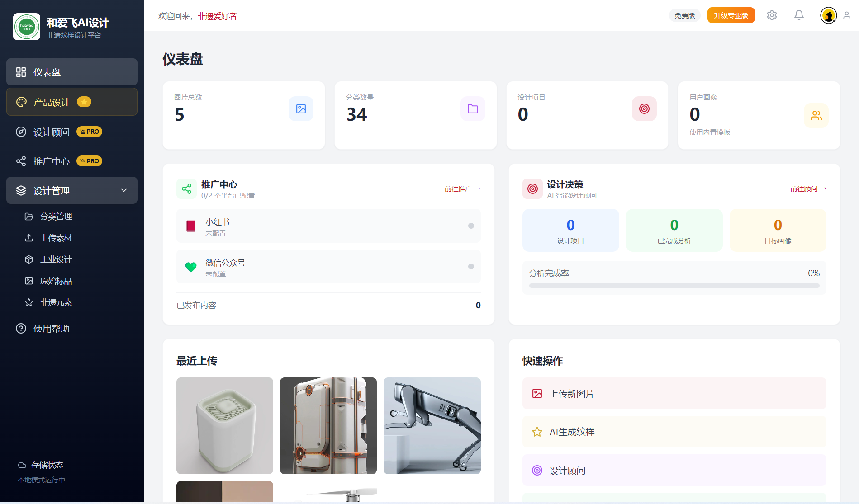Click the PRO badge beside 设计顾问
Screen dimensions: 859x504
point(90,132)
